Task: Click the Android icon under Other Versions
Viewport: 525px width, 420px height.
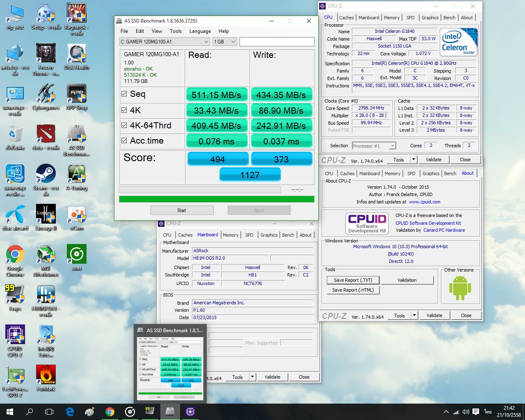Action: point(460,288)
